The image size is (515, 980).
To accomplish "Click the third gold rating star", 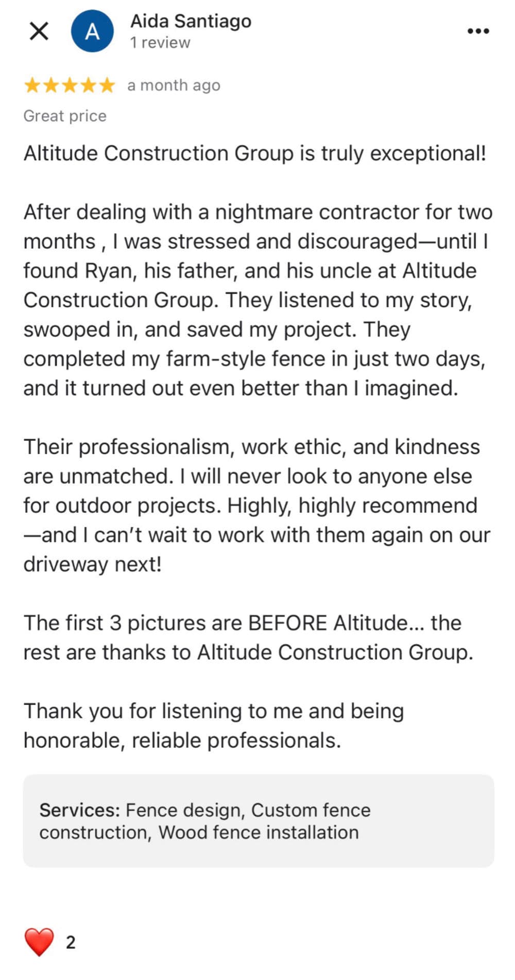I will point(70,85).
